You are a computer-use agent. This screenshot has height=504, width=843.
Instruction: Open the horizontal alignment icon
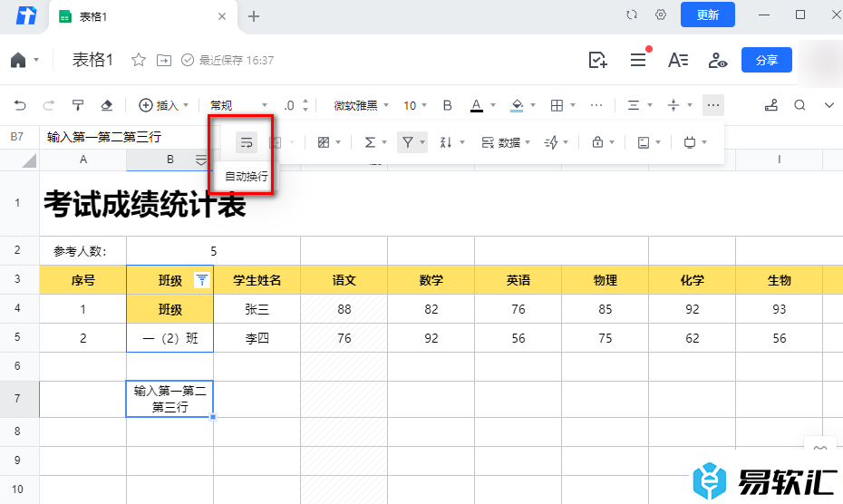click(634, 105)
